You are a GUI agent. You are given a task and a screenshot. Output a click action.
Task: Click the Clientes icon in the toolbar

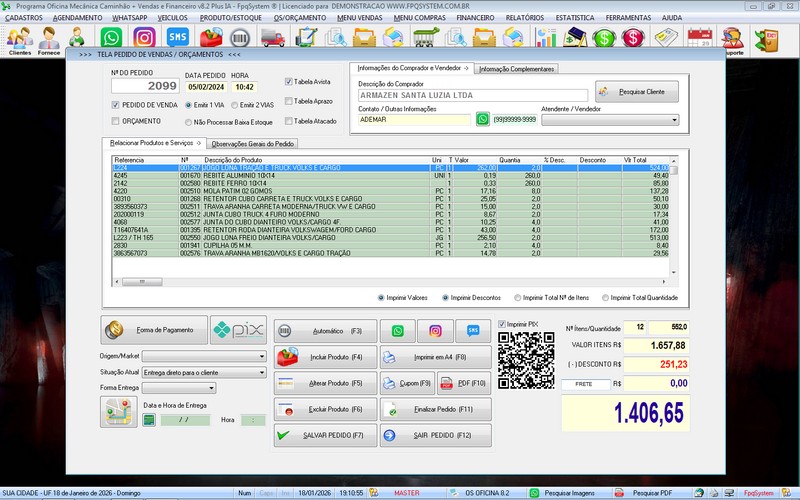tap(19, 39)
